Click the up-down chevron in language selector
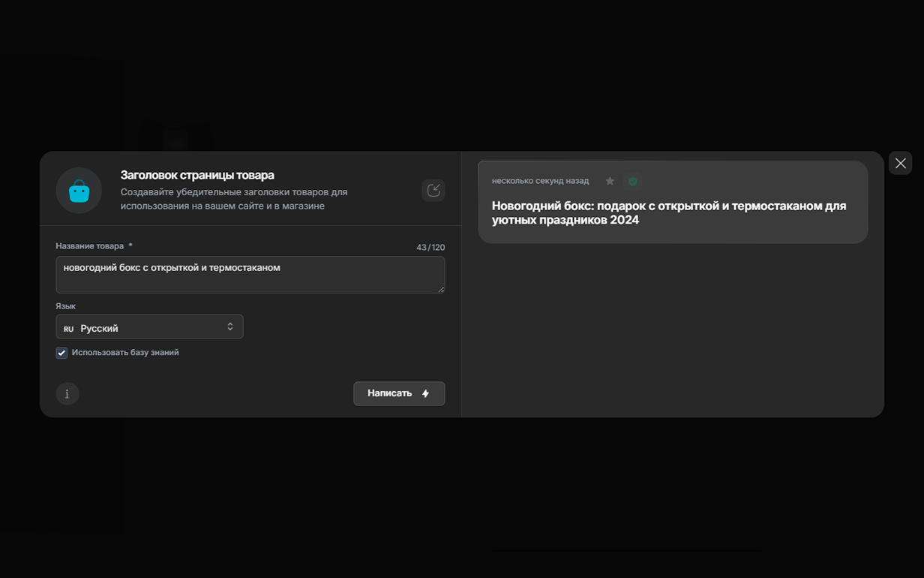 click(230, 327)
